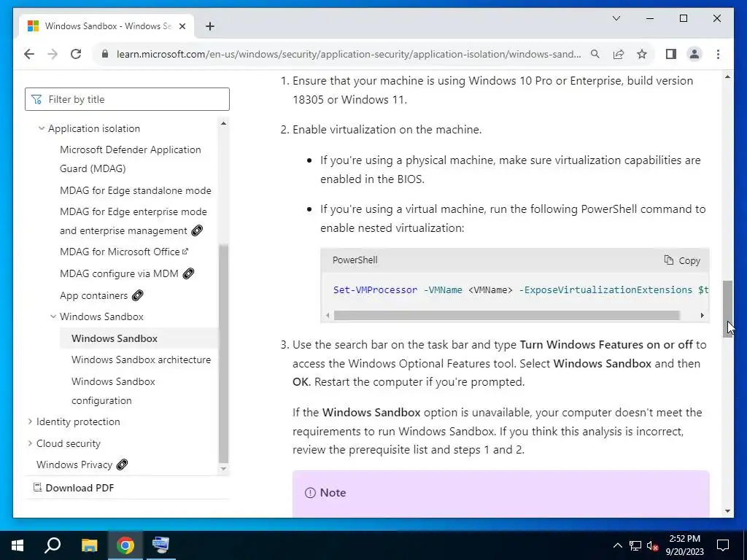Click the page scrollbar up arrow
Screen dimensions: 747x560
pyautogui.click(x=727, y=77)
